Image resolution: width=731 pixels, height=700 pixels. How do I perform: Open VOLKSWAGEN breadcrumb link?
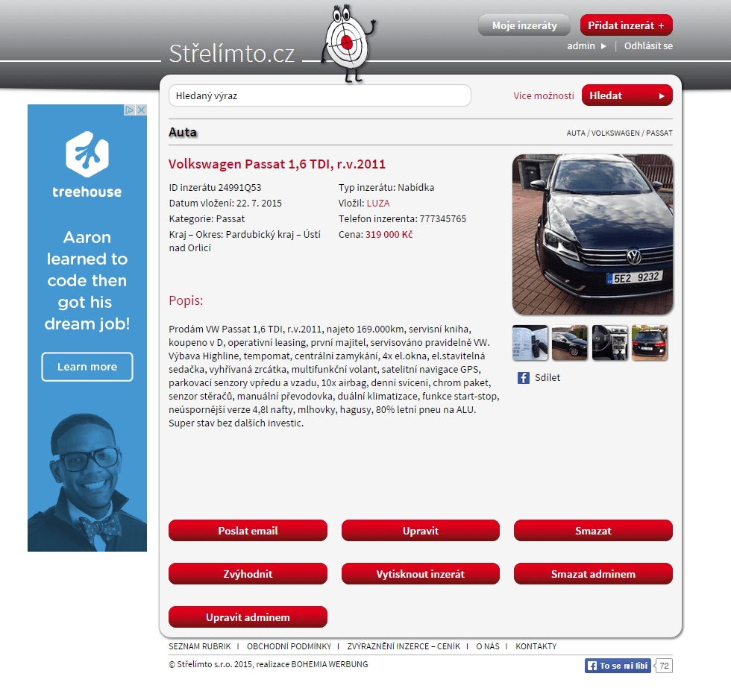[615, 133]
